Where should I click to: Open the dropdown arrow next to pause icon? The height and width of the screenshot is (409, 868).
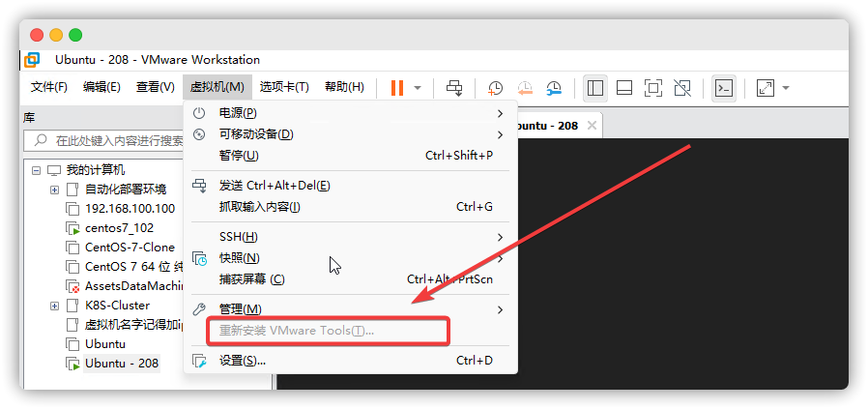coord(418,87)
